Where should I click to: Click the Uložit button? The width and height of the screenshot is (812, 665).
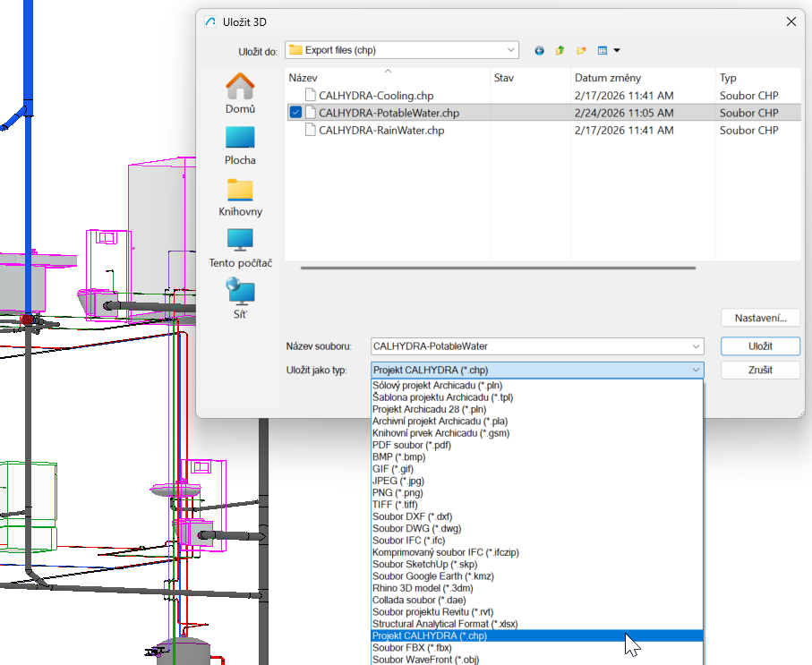point(760,346)
